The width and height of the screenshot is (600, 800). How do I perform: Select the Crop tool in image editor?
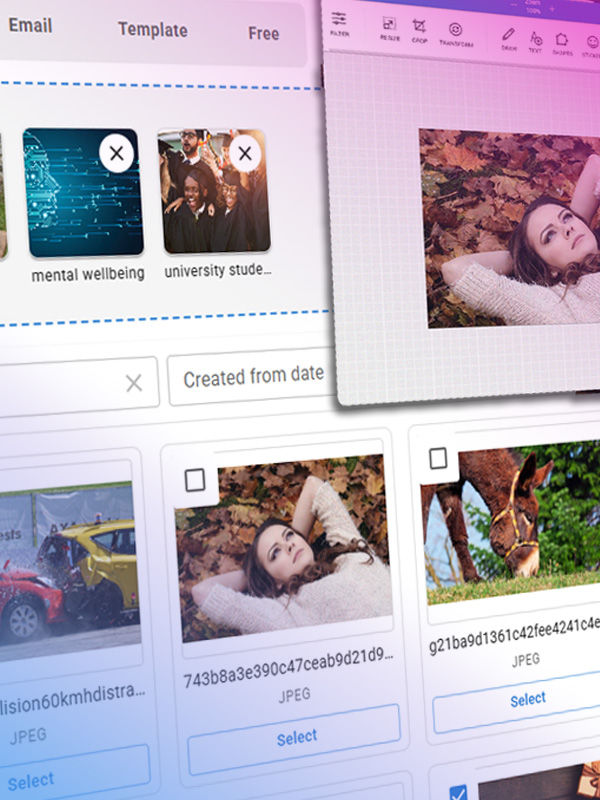pyautogui.click(x=419, y=31)
